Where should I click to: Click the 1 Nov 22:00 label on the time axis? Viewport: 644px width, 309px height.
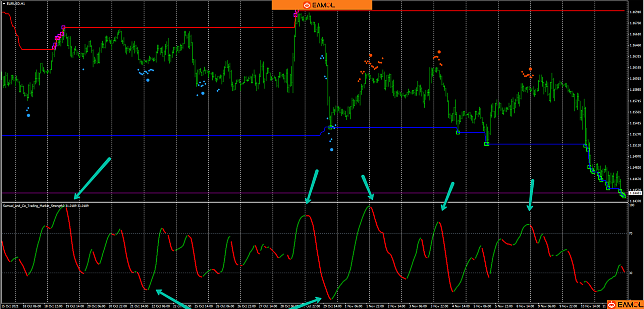(375, 306)
